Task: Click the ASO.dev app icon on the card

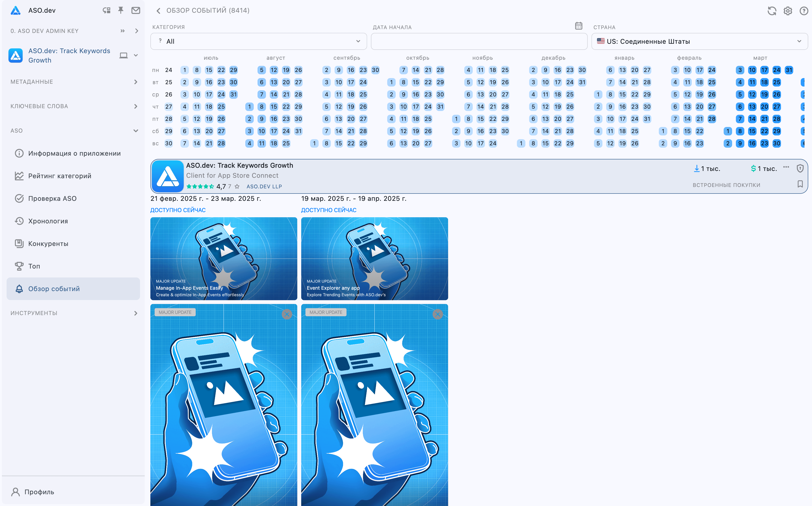Action: click(x=168, y=176)
